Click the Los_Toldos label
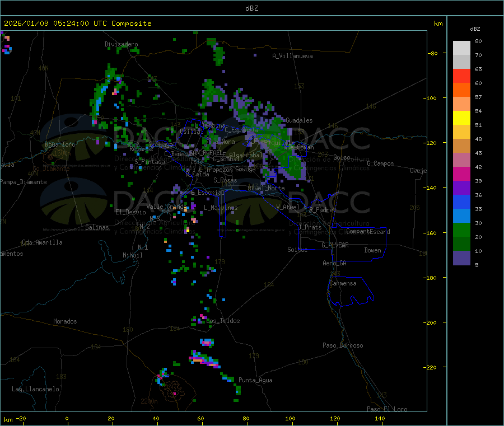The image size is (504, 426). coord(223,321)
